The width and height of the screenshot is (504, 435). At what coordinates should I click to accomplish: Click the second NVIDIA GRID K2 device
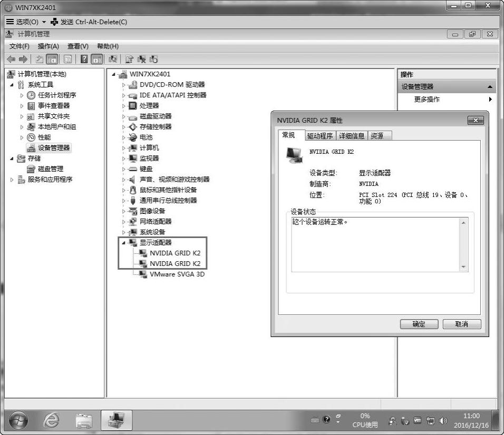click(x=175, y=263)
